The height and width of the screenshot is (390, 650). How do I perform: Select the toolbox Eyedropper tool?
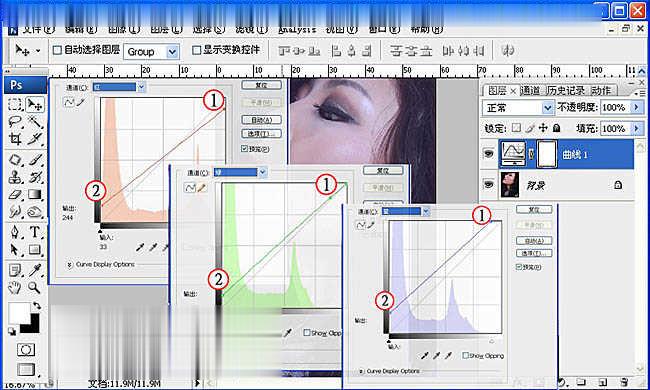35,270
